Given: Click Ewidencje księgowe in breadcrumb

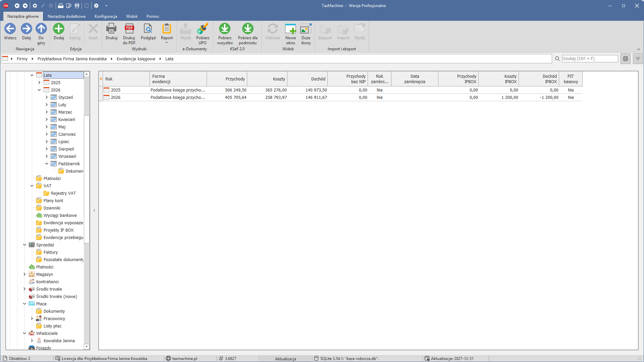Looking at the screenshot, I should pos(136,59).
